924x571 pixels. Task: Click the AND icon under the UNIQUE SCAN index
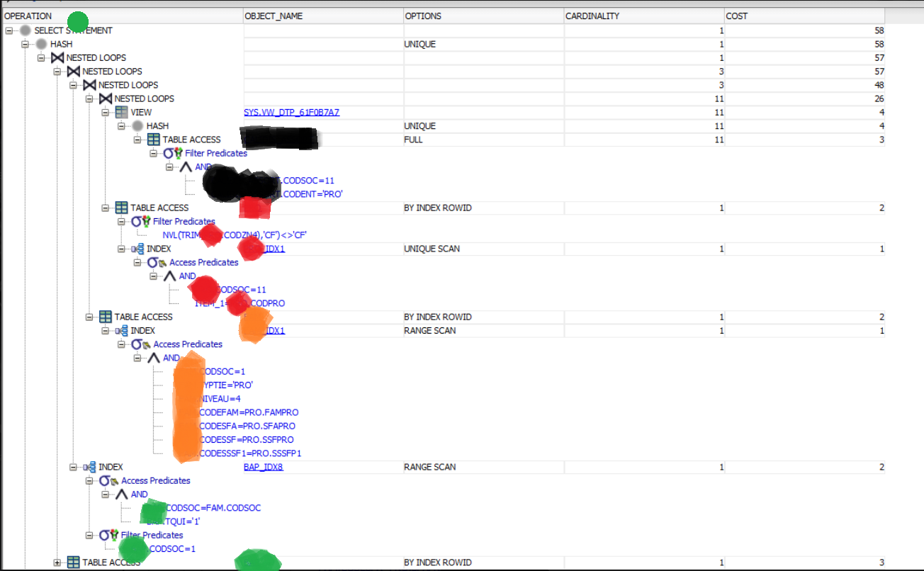(170, 276)
